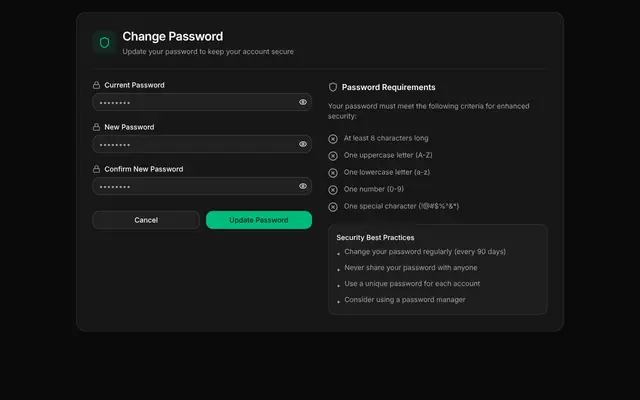This screenshot has width=640, height=400.
Task: Click the lock icon beside Current Password
Action: [x=96, y=85]
